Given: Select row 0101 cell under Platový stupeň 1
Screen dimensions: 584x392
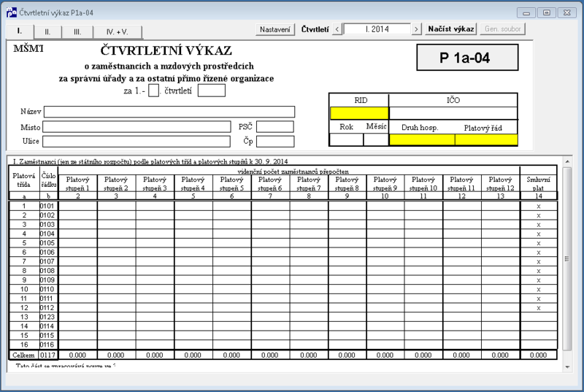Looking at the screenshot, I should click(x=78, y=206).
